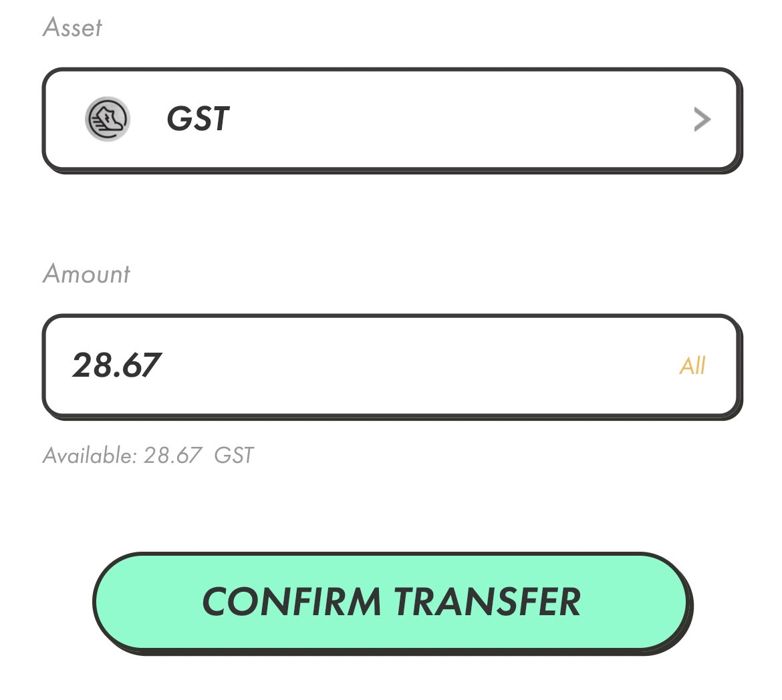The height and width of the screenshot is (700, 782).
Task: Open the GST asset dropdown
Action: point(392,120)
